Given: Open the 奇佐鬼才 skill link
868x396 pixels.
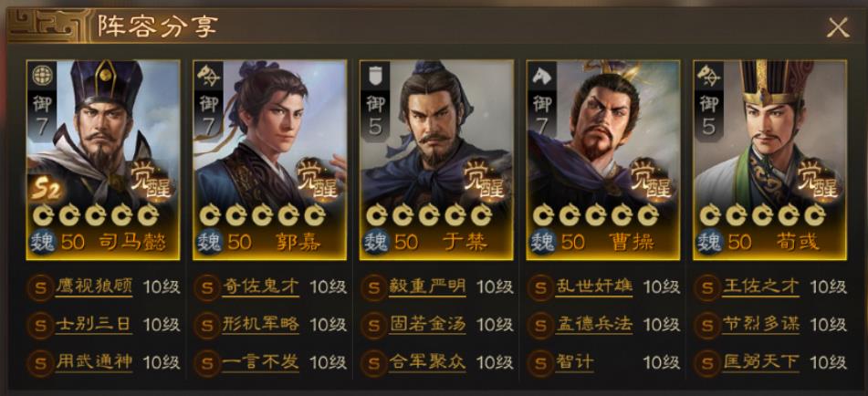Looking at the screenshot, I should click(x=261, y=287).
